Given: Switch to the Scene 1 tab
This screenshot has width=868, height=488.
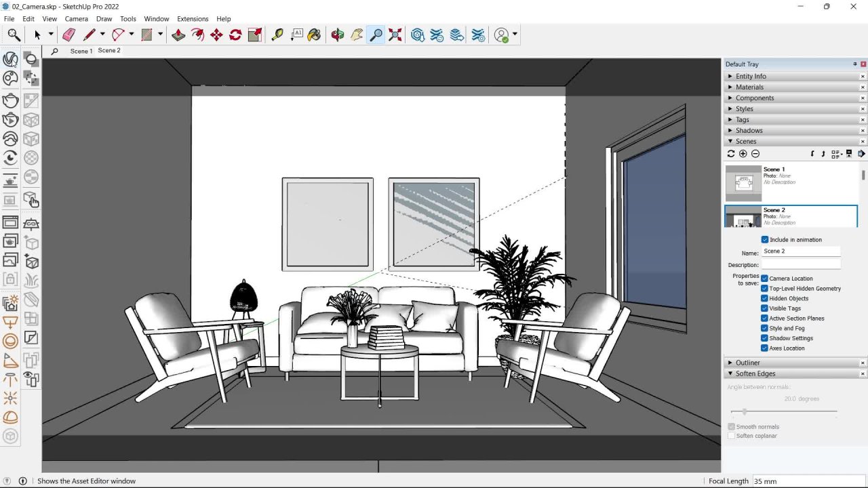Looking at the screenshot, I should pyautogui.click(x=81, y=51).
